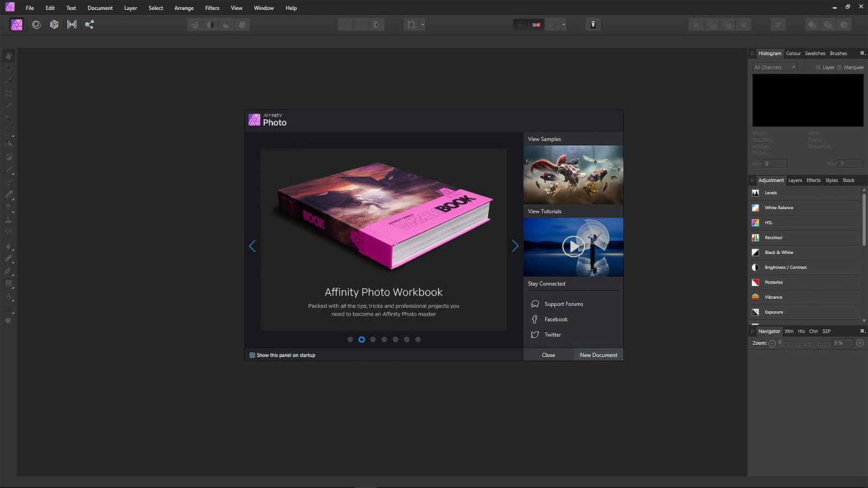Click the Facebook icon
The width and height of the screenshot is (868, 488).
tap(535, 319)
